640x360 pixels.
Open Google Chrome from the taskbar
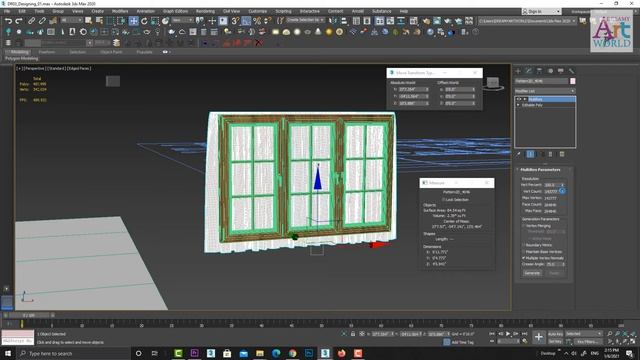pyautogui.click(x=293, y=353)
